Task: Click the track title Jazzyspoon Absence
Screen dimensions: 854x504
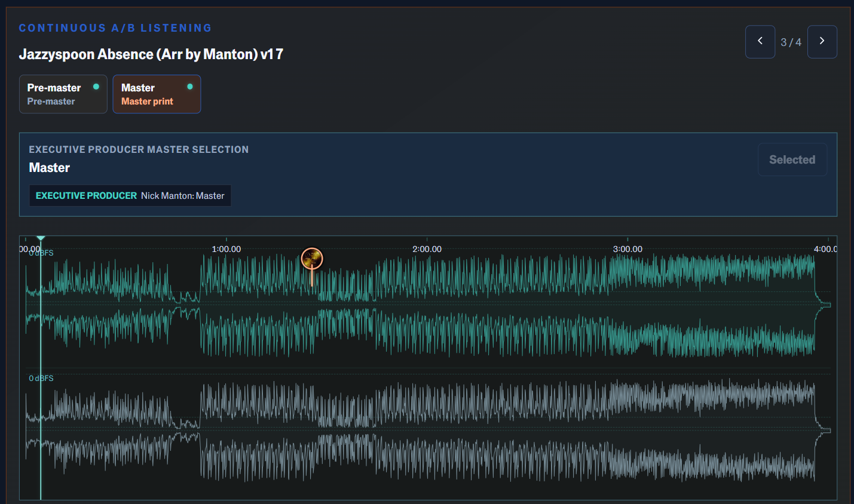Action: [x=151, y=54]
